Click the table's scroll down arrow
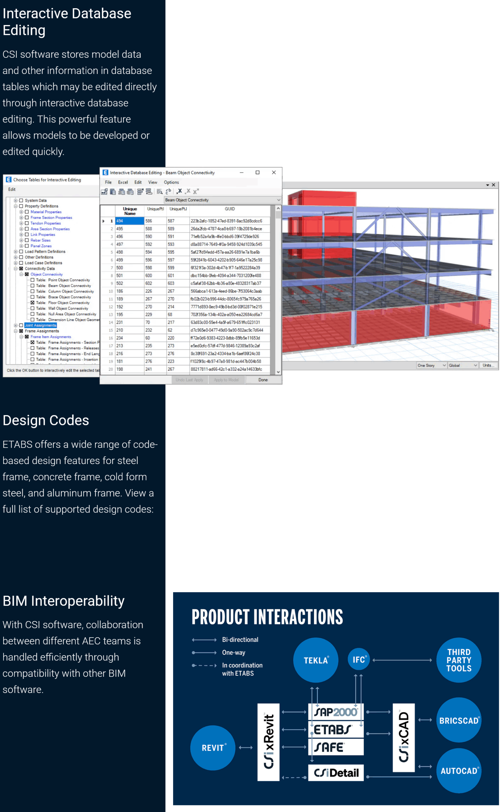504x812 pixels. pyautogui.click(x=278, y=372)
